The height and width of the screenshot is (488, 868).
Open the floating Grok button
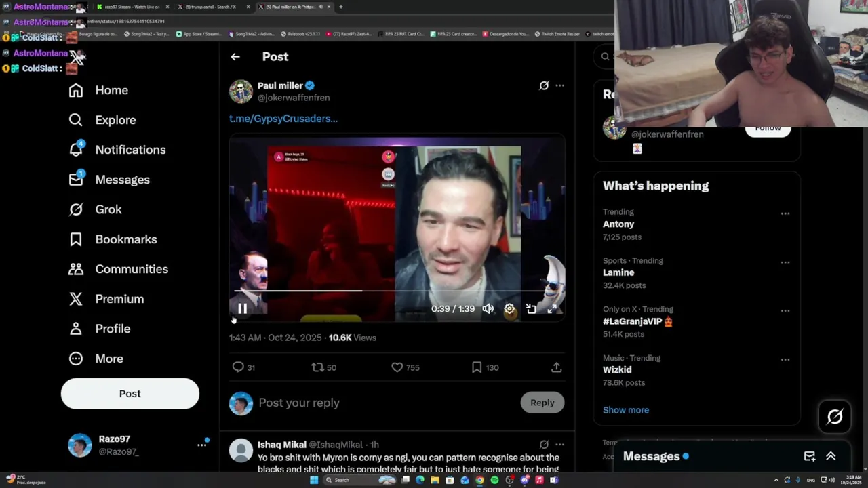[x=834, y=417]
